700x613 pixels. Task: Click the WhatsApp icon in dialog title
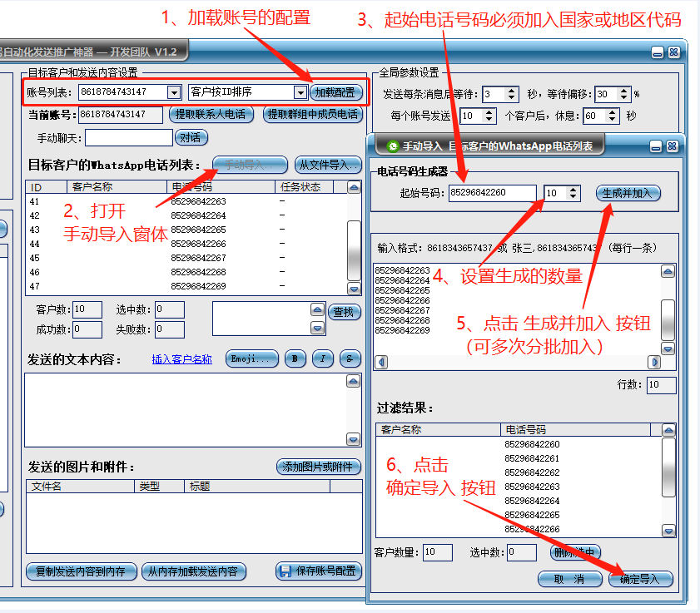point(393,146)
